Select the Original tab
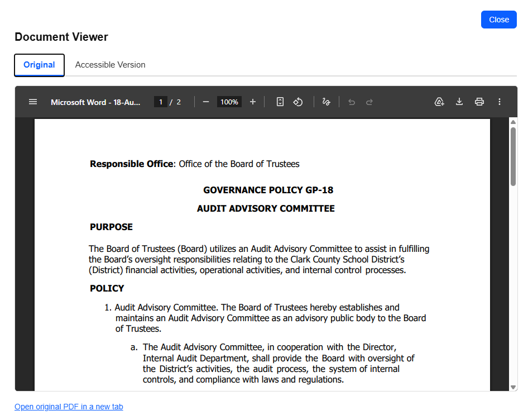Screen dimensions: 528x420 [x=40, y=65]
